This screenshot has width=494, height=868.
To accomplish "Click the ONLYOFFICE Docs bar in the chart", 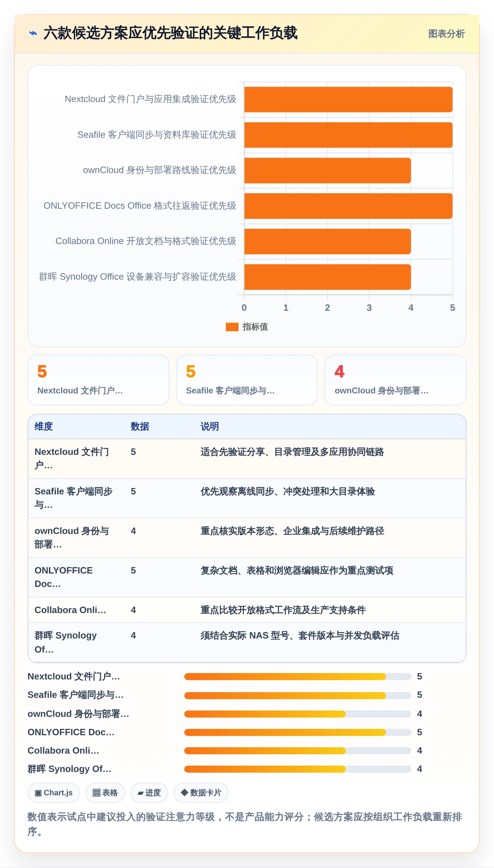I will (348, 206).
